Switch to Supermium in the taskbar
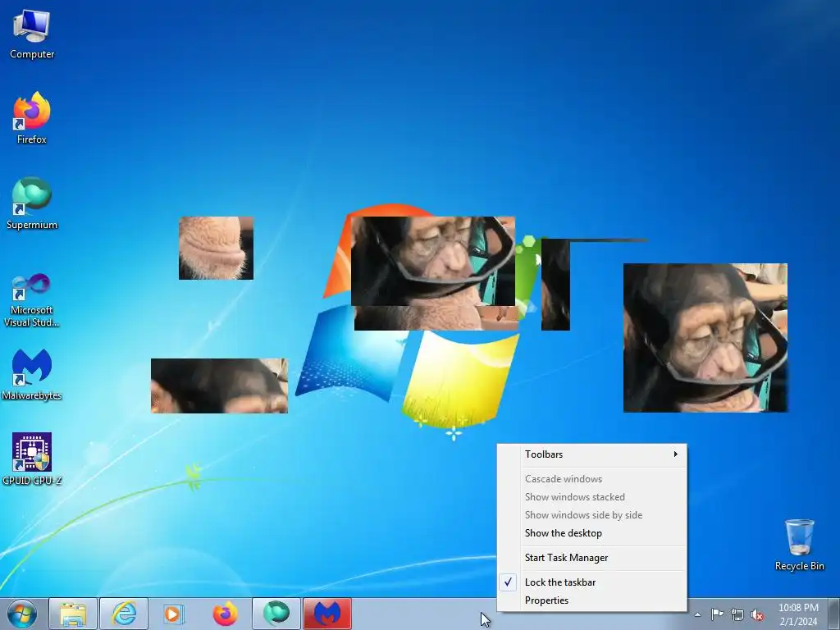 [x=276, y=614]
